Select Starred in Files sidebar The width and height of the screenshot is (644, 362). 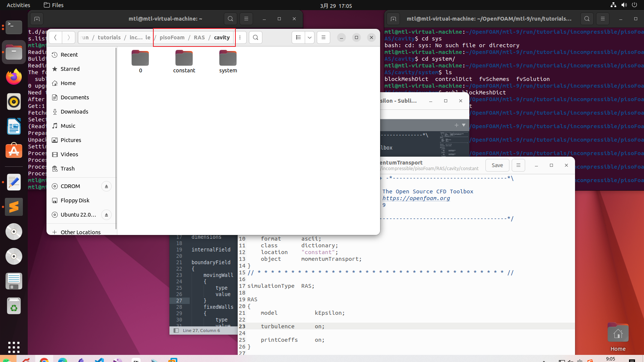point(82,69)
